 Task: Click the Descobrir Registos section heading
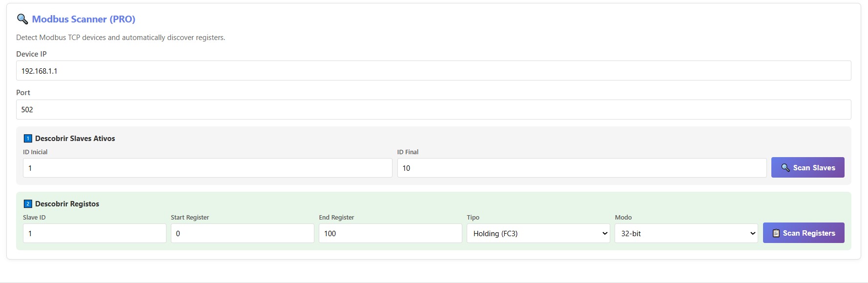click(x=67, y=204)
